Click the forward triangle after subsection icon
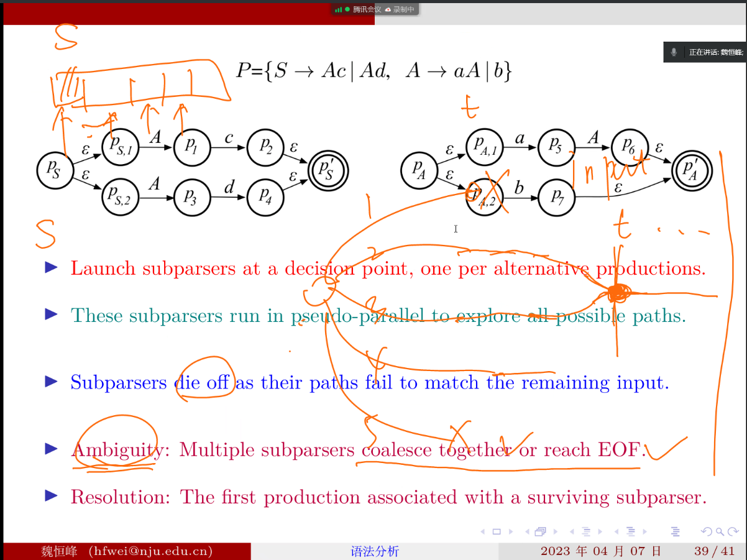 point(600,531)
